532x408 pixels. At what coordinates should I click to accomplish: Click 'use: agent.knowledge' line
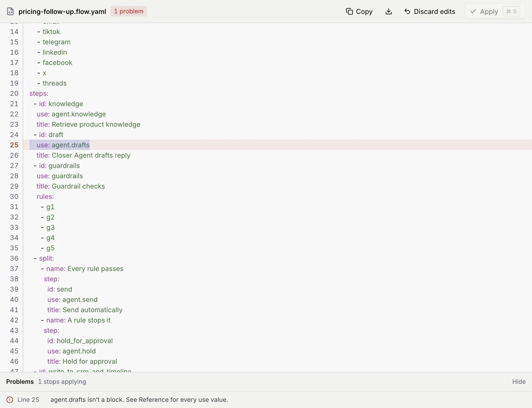pos(71,114)
